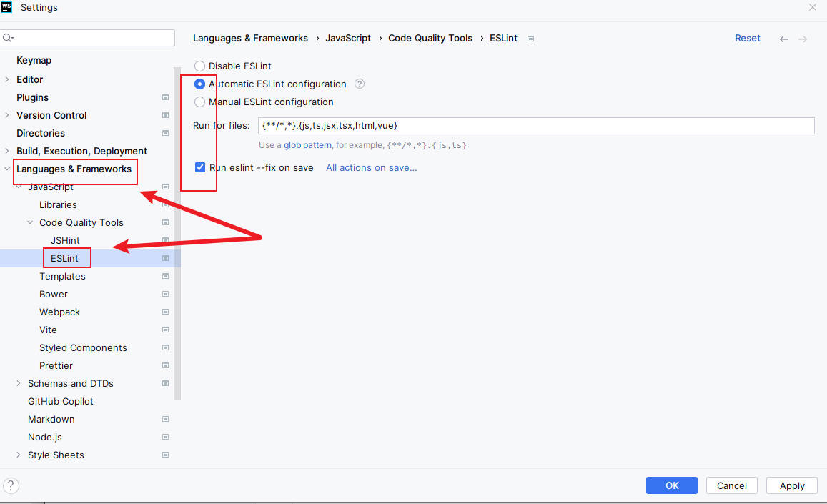Go forward with the right arrow icon

click(x=802, y=39)
